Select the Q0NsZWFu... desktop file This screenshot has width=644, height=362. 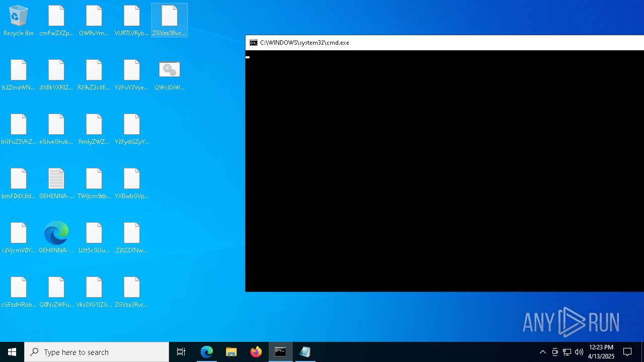coord(56,292)
